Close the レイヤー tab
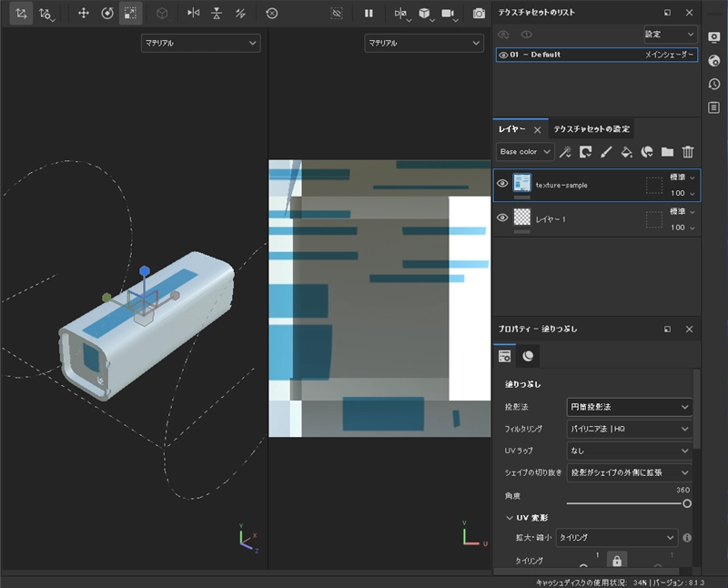This screenshot has height=588, width=728. pos(537,129)
